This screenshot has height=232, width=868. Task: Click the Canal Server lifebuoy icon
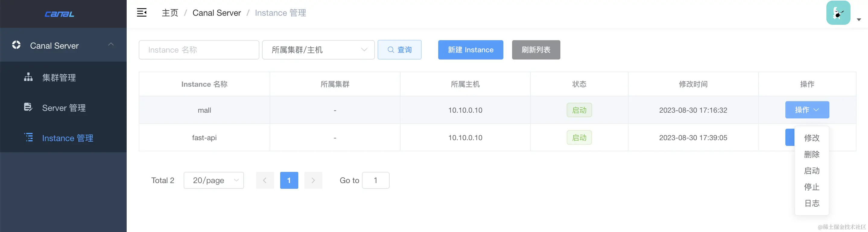(x=16, y=45)
